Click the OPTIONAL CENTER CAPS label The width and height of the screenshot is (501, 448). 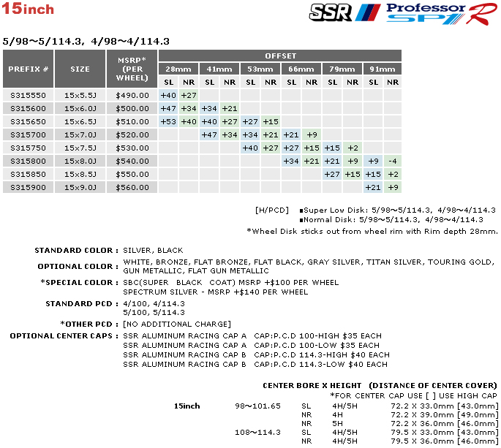[x=64, y=336]
